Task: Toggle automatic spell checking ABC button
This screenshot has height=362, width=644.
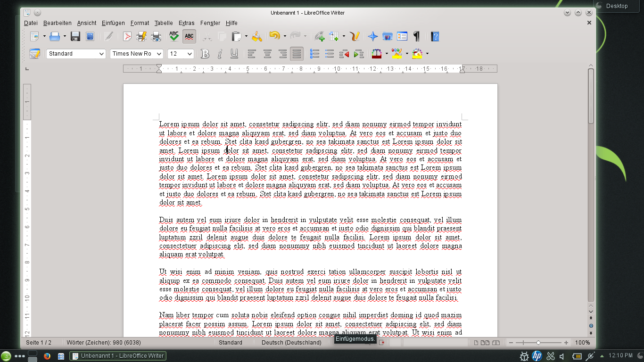Action: click(189, 36)
